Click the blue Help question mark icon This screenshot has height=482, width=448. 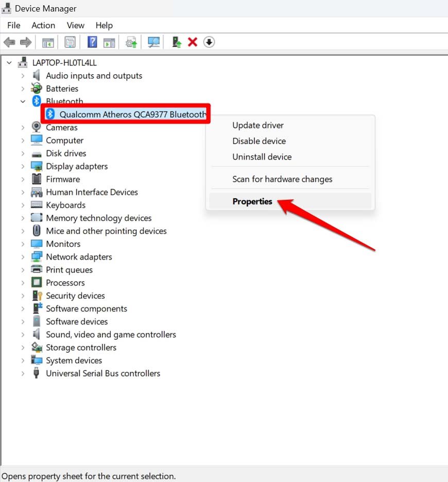tap(92, 42)
